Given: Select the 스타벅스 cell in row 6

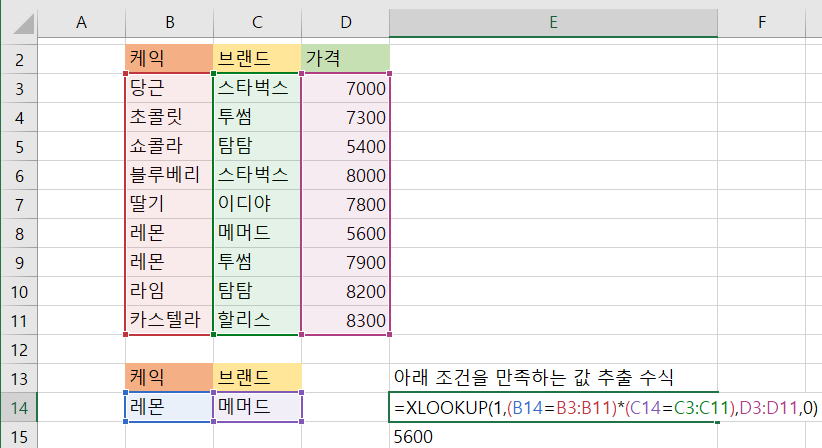Looking at the screenshot, I should (257, 176).
